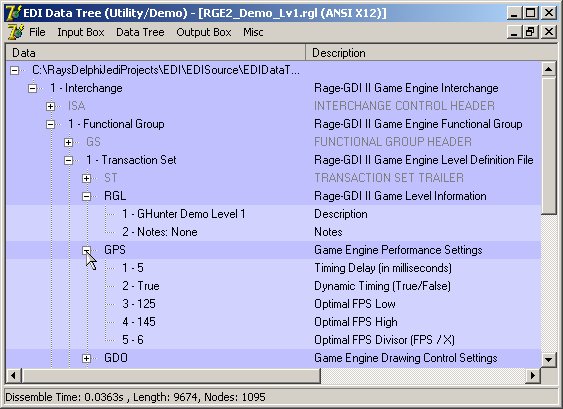This screenshot has height=409, width=563.
Task: Click the document icon left of File menu
Action: (x=15, y=32)
